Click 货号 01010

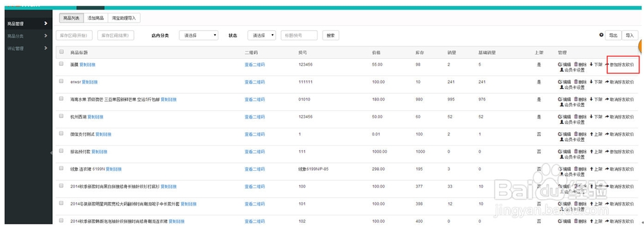pyautogui.click(x=305, y=99)
